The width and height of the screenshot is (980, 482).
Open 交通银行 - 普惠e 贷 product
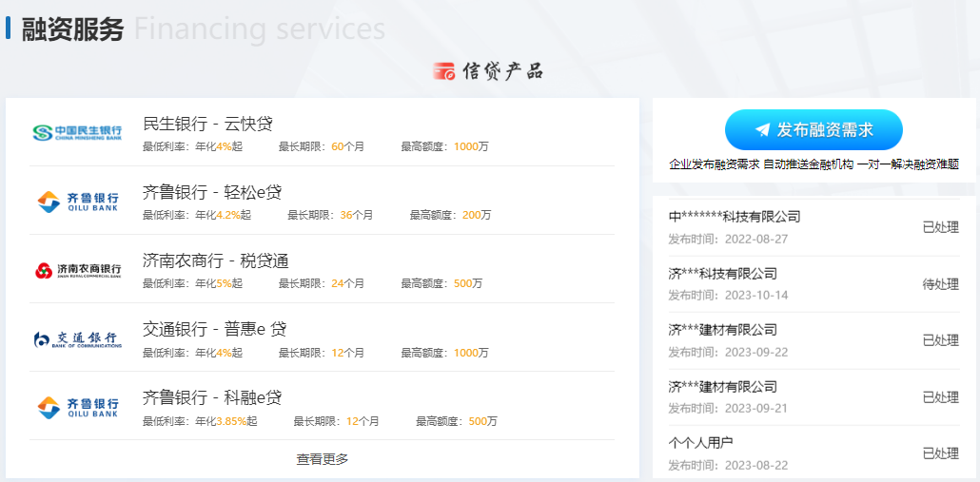pos(214,329)
